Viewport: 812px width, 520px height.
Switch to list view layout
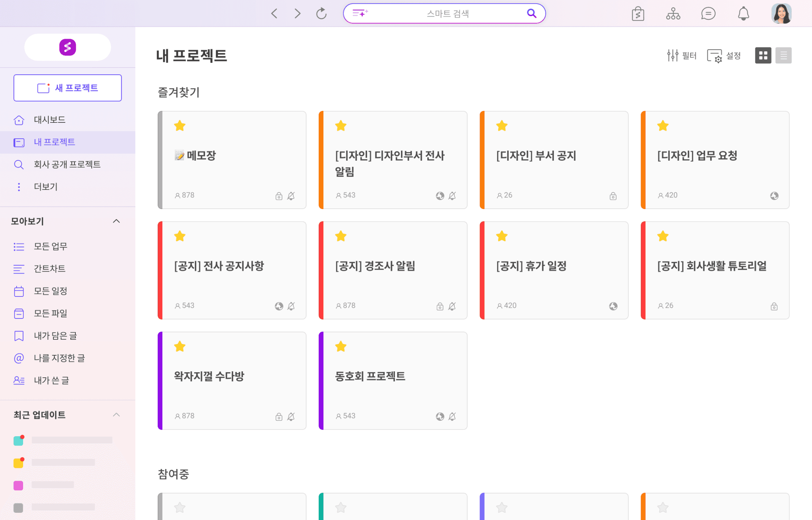click(783, 55)
